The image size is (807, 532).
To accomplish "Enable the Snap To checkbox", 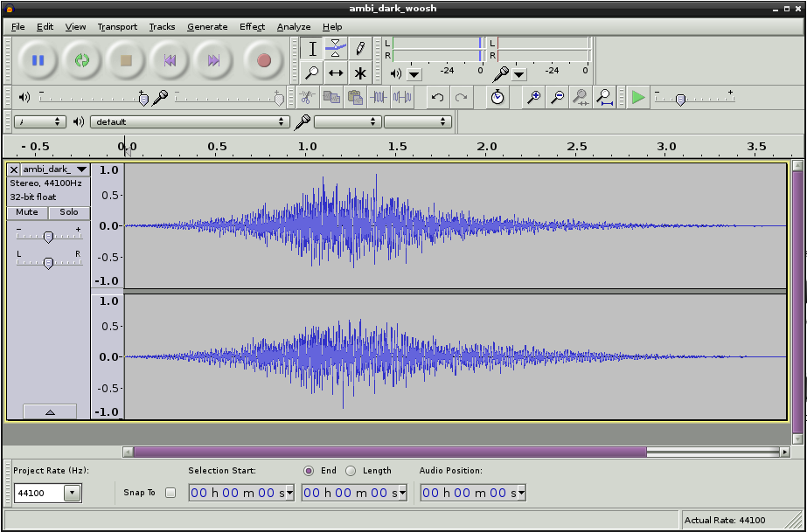I will click(170, 493).
